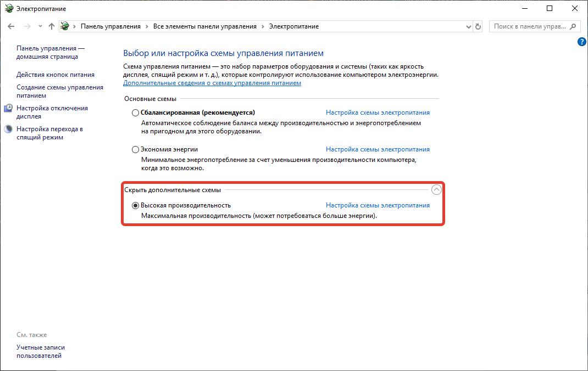
Task: Open Настройка схемы электропитания for Экономия энергии
Action: pyautogui.click(x=378, y=149)
